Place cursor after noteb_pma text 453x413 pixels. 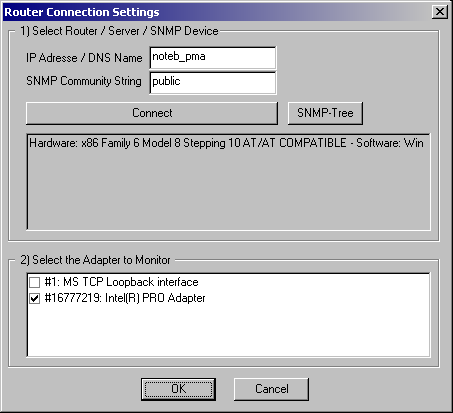207,57
